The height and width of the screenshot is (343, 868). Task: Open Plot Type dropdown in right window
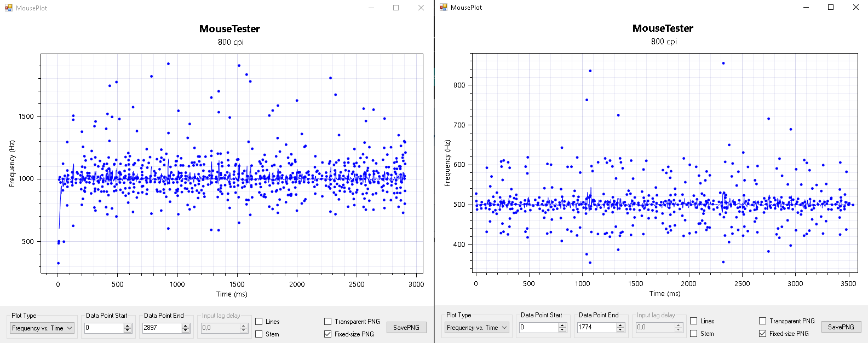[477, 328]
